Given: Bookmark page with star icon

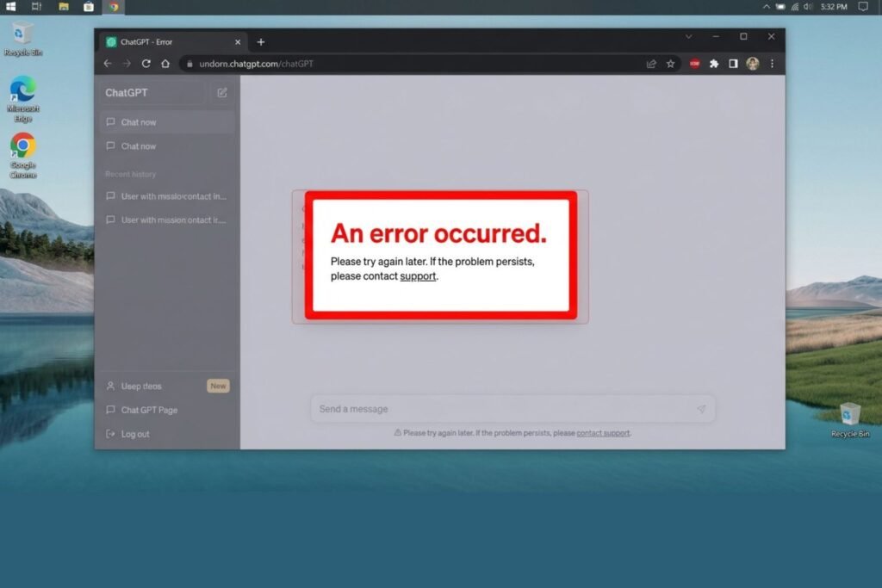Looking at the screenshot, I should [x=670, y=64].
